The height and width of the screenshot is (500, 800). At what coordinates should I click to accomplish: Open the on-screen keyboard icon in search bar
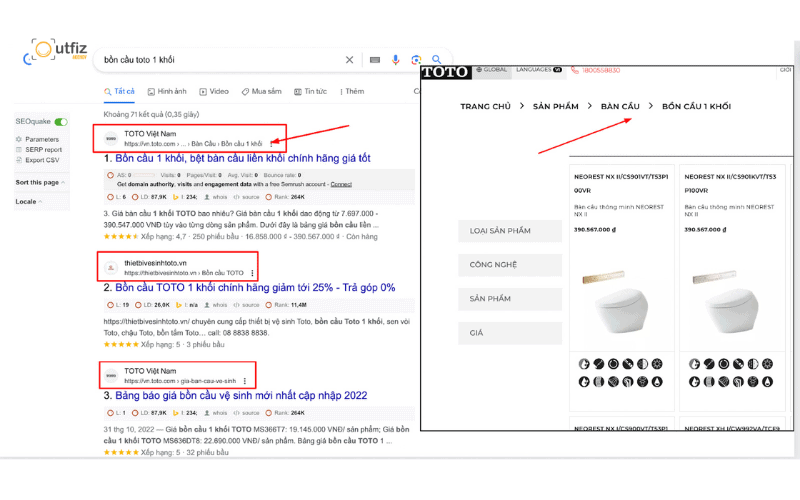coord(375,60)
